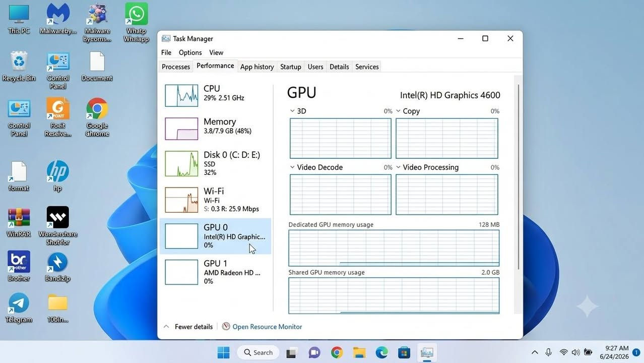Open the 3D engine dropdown
This screenshot has height=363, width=644.
click(x=293, y=111)
